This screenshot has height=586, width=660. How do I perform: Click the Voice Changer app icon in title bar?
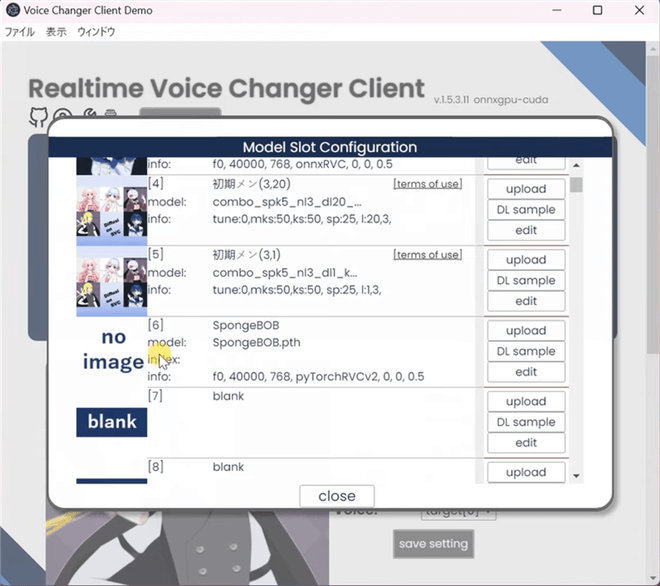click(x=13, y=10)
